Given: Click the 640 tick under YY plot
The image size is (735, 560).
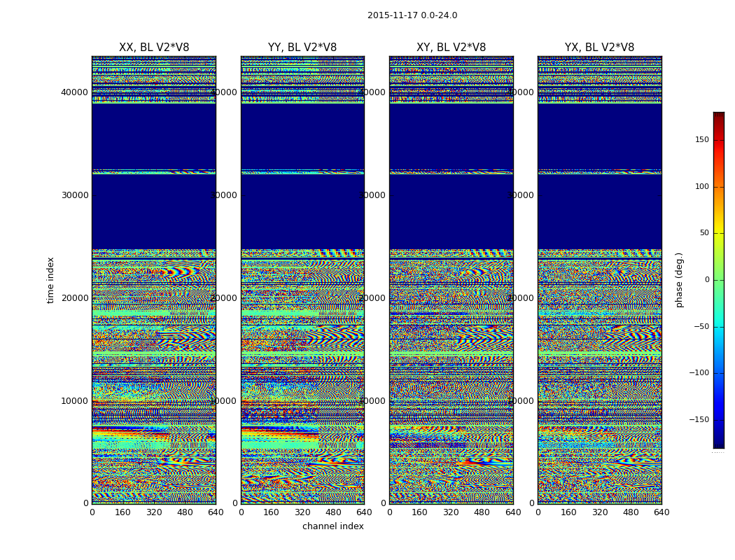Looking at the screenshot, I should [x=364, y=512].
